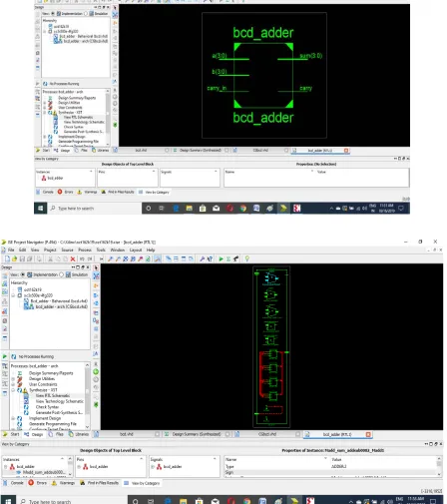Switch to the Warnings tab in the upper window
Image resolution: width=447 pixels, height=504 pixels.
point(87,192)
